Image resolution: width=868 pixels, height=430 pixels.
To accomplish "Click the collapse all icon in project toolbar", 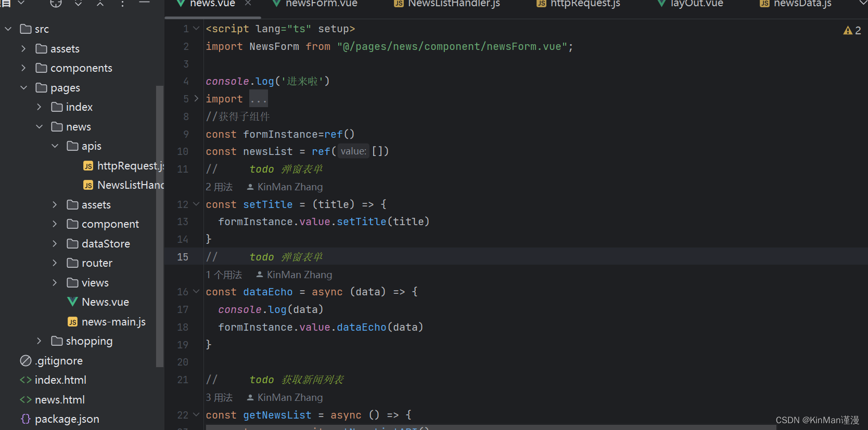I will pyautogui.click(x=100, y=4).
